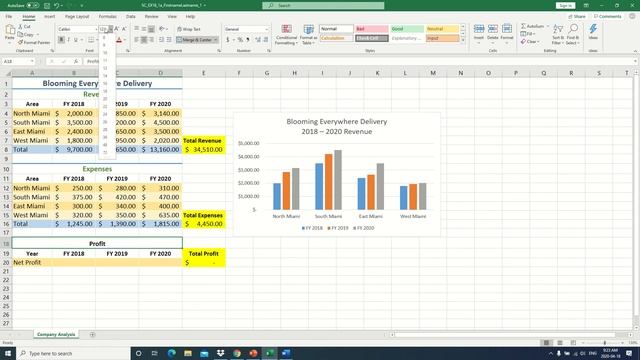Screen dimensions: 640x360
Task: Open the Formulas ribbon tab
Action: coord(107,16)
